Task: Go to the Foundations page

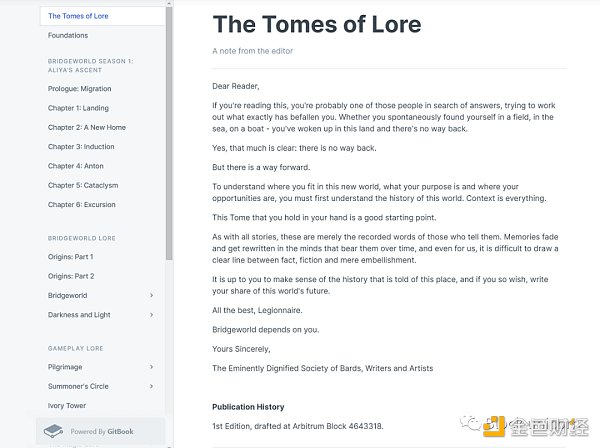Action: 68,35
